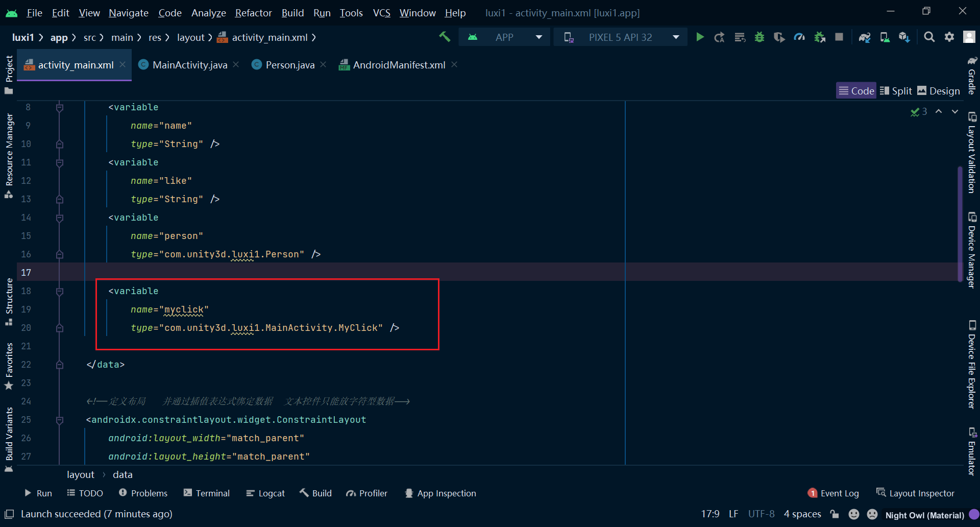The height and width of the screenshot is (527, 980).
Task: Switch editor to Code view
Action: [856, 91]
